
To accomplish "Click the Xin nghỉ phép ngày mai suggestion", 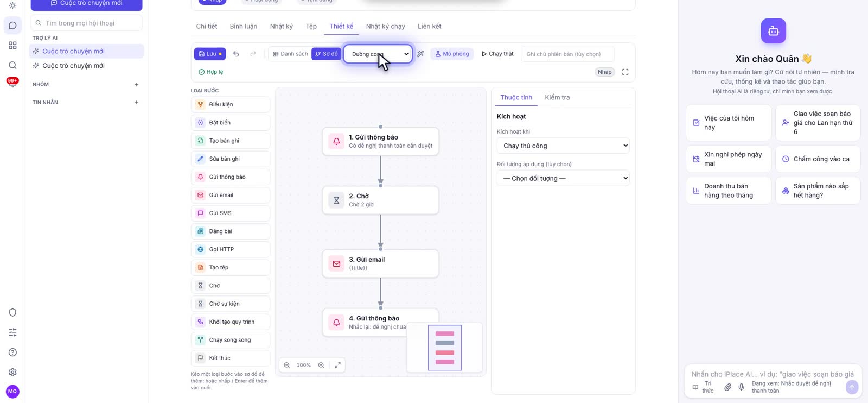I will 729,159.
